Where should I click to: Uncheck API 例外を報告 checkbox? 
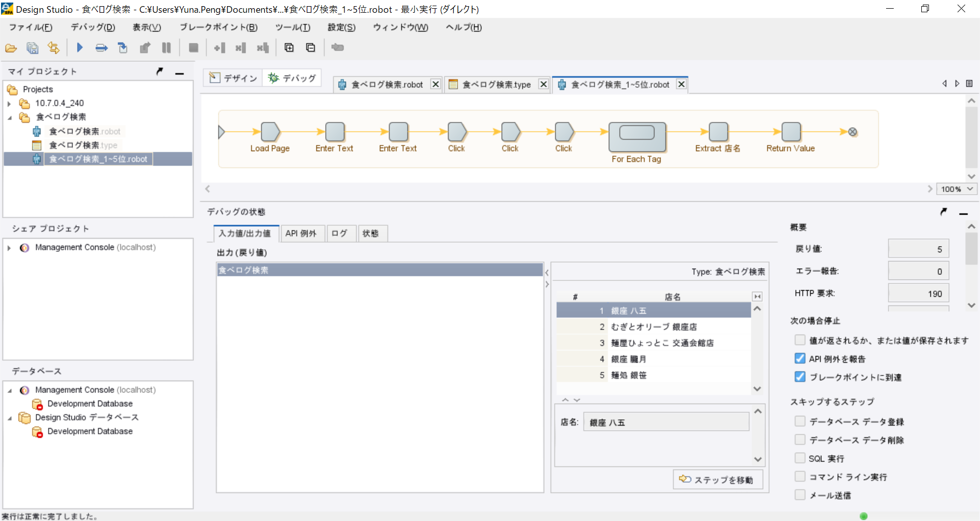800,359
